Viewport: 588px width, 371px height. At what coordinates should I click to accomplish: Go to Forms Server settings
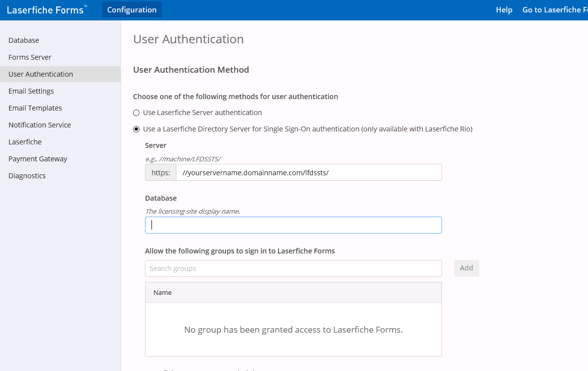pyautogui.click(x=30, y=57)
